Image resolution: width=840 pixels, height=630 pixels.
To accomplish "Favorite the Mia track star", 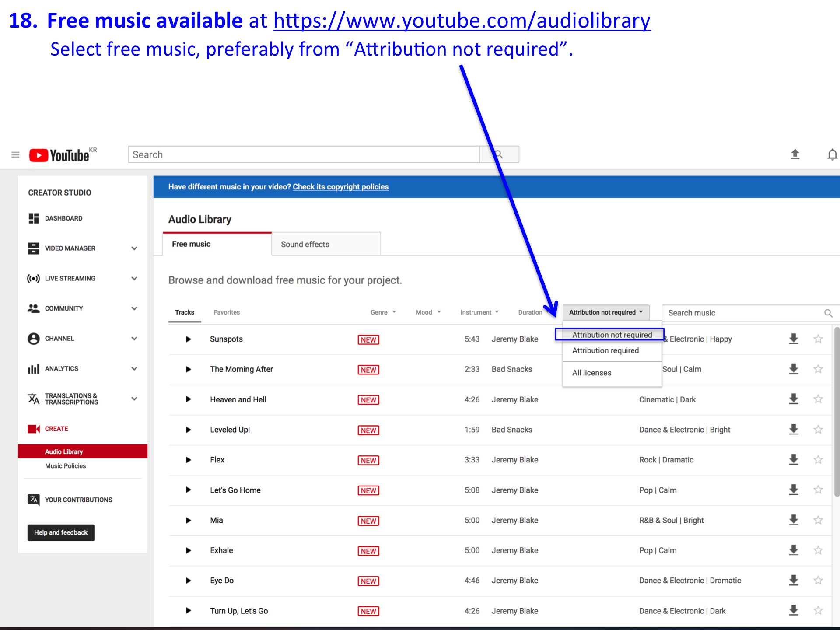I will pyautogui.click(x=818, y=520).
